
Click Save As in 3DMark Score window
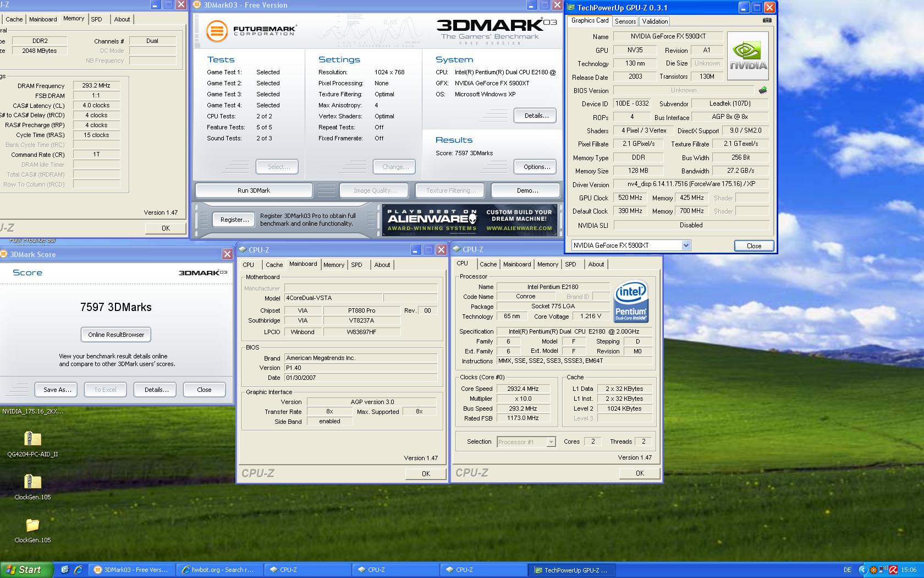(x=57, y=390)
